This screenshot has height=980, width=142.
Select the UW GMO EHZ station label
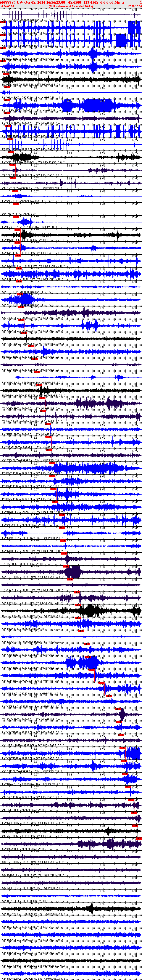coord(33,97)
